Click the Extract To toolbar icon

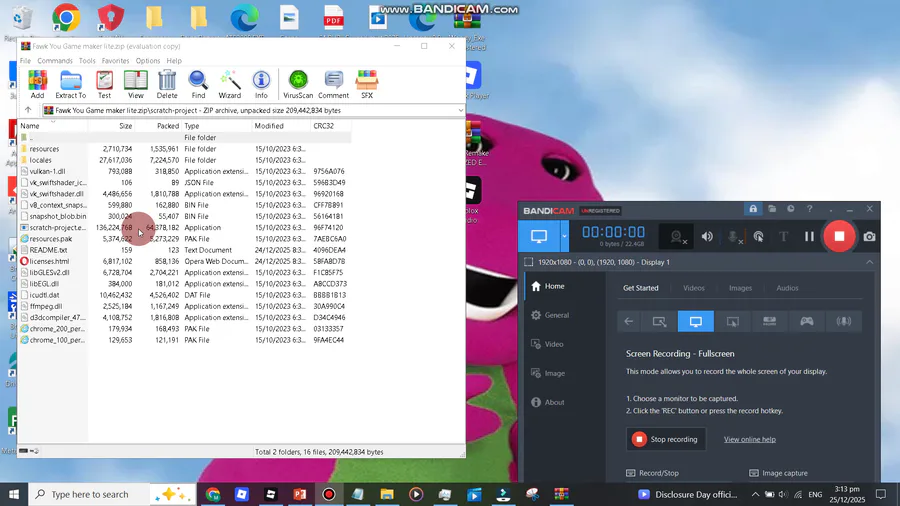[71, 84]
